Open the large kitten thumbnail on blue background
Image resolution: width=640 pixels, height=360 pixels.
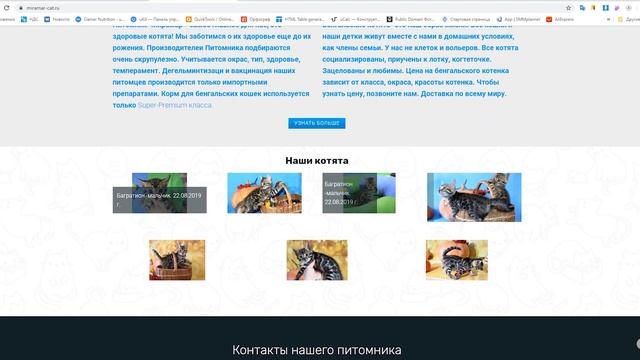click(x=474, y=197)
